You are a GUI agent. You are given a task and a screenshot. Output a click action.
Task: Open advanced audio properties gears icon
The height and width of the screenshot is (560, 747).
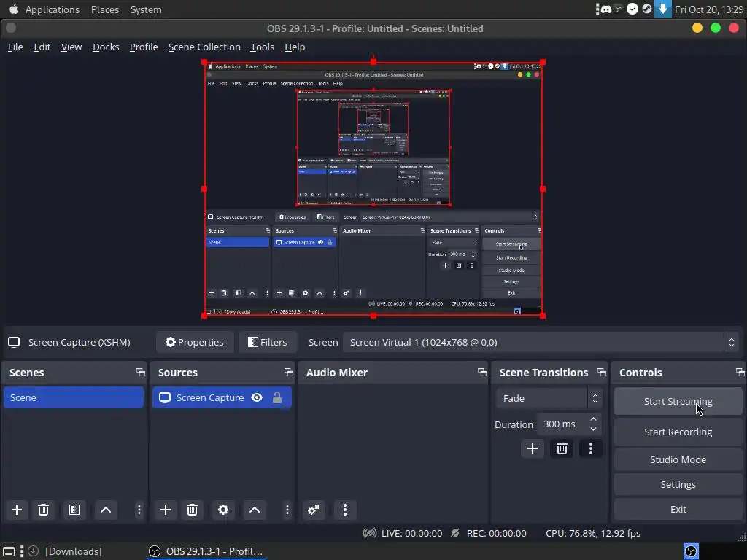(314, 510)
